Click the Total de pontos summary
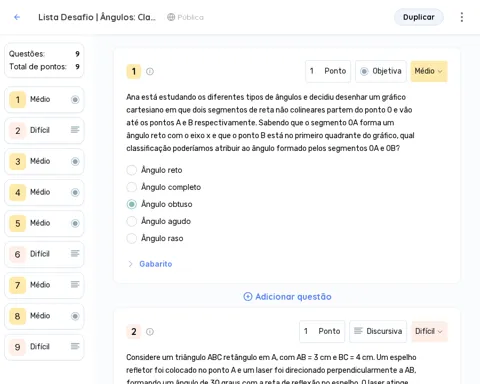This screenshot has height=384, width=480. pos(44,67)
